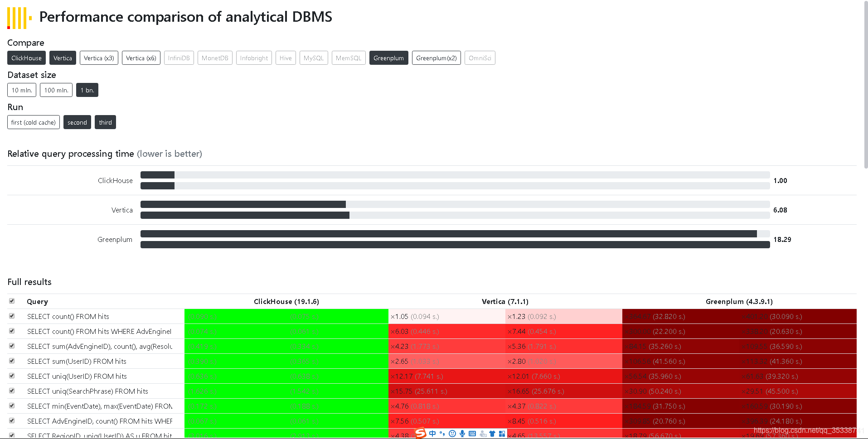Toggle the Greenplum compare button
Image resolution: width=868 pixels, height=439 pixels.
point(389,58)
